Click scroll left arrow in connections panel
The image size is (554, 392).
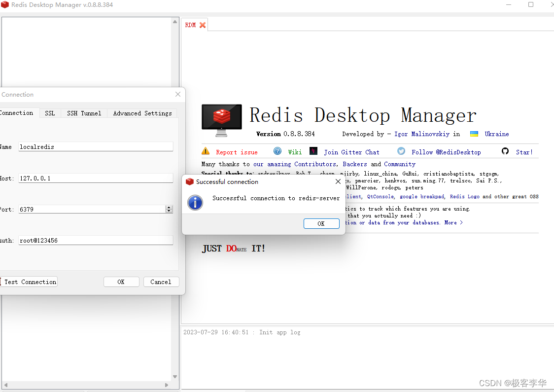(x=5, y=385)
